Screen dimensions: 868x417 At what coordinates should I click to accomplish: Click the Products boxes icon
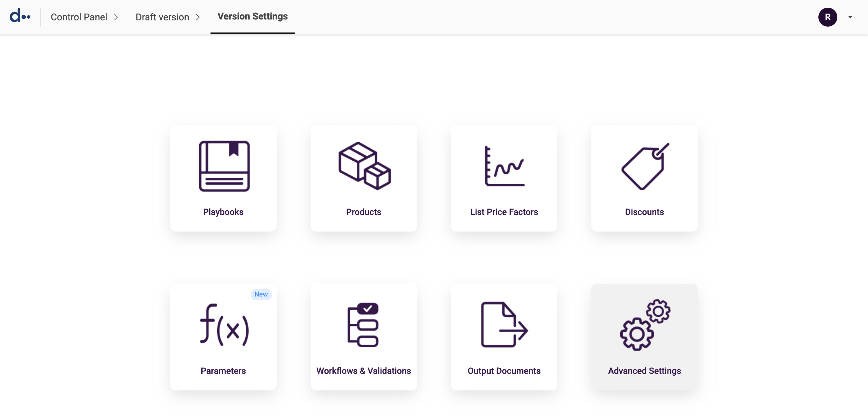364,166
